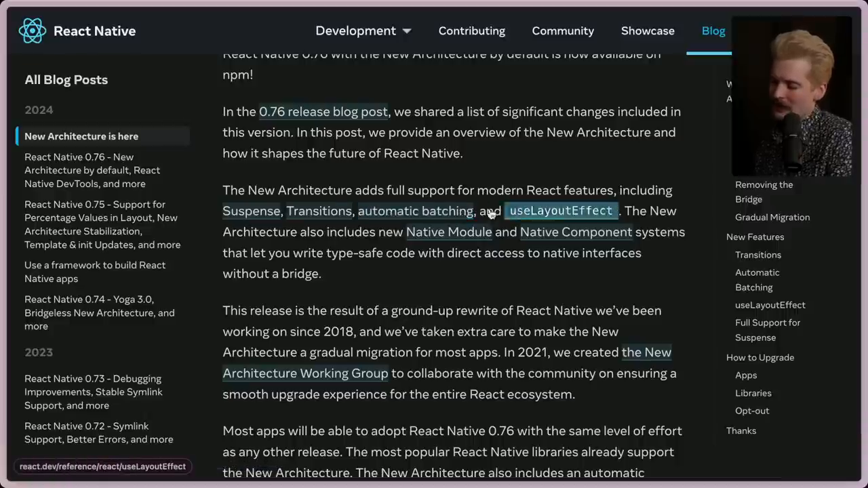This screenshot has height=488, width=868.
Task: Open the 0.76 release blog post link
Action: click(x=323, y=112)
